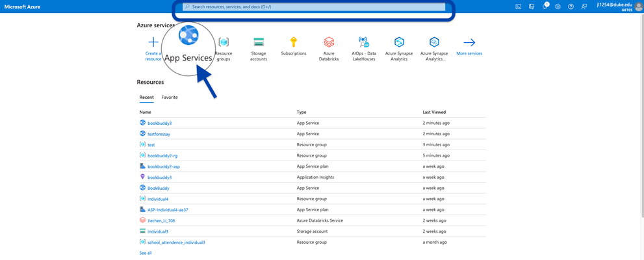
Task: Open the Feedback icon in header
Action: (x=584, y=6)
